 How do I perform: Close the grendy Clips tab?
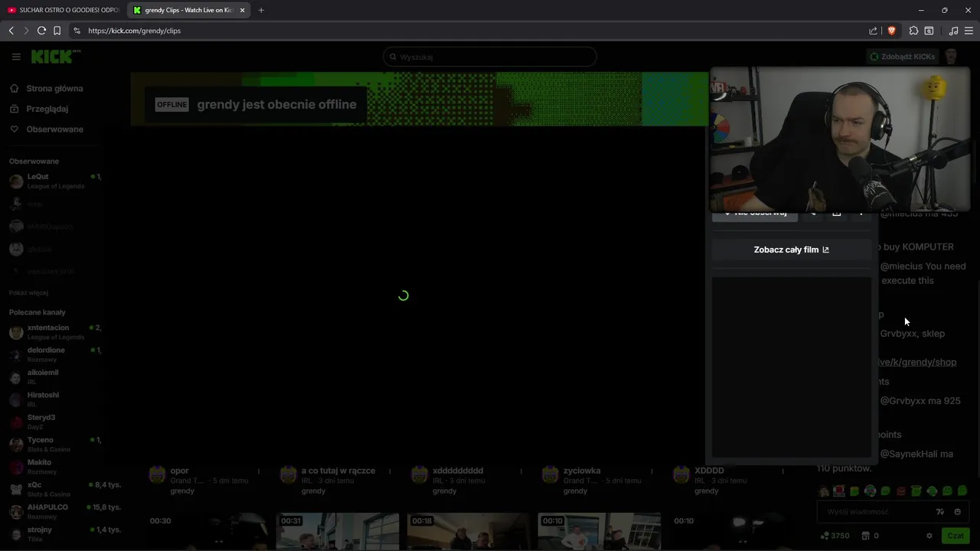click(243, 10)
